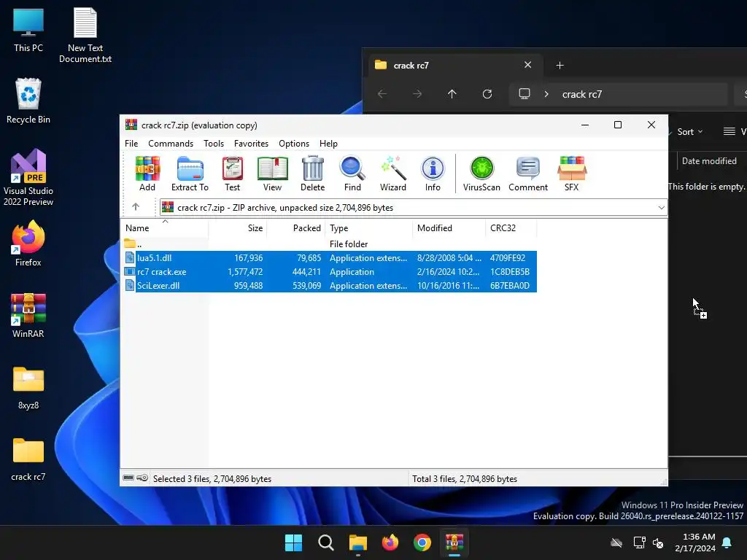Select the SciLexer.dll file row

330,285
